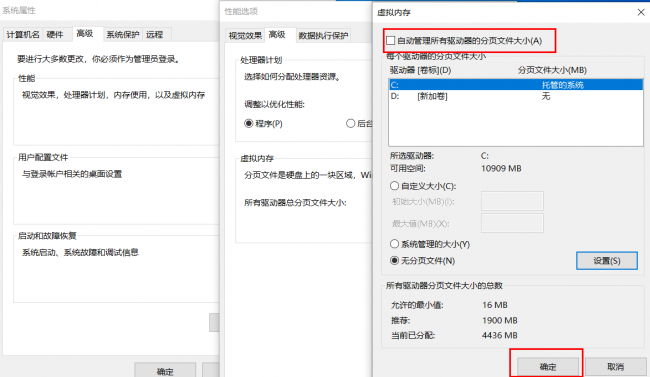The width and height of the screenshot is (650, 377).
Task: Open 高级 tab in 性能选项 window
Action: tap(277, 34)
